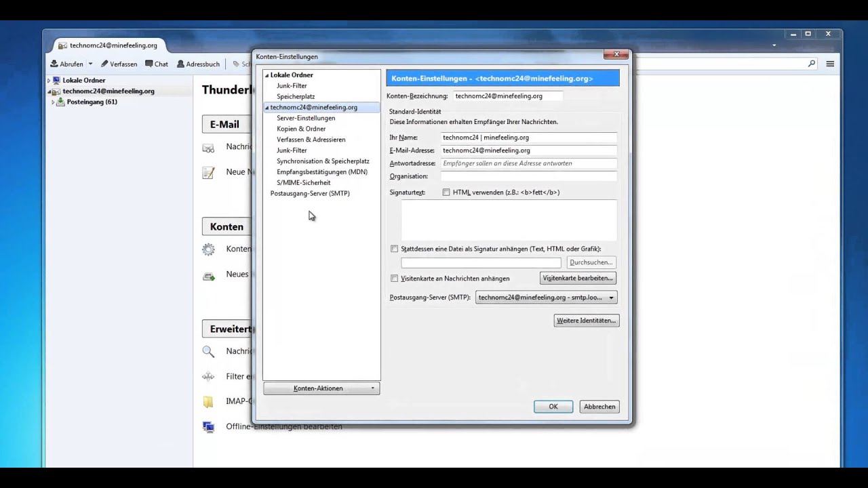Click the compose new message icon under E-Mail
This screenshot has height=488, width=868.
[x=209, y=172]
